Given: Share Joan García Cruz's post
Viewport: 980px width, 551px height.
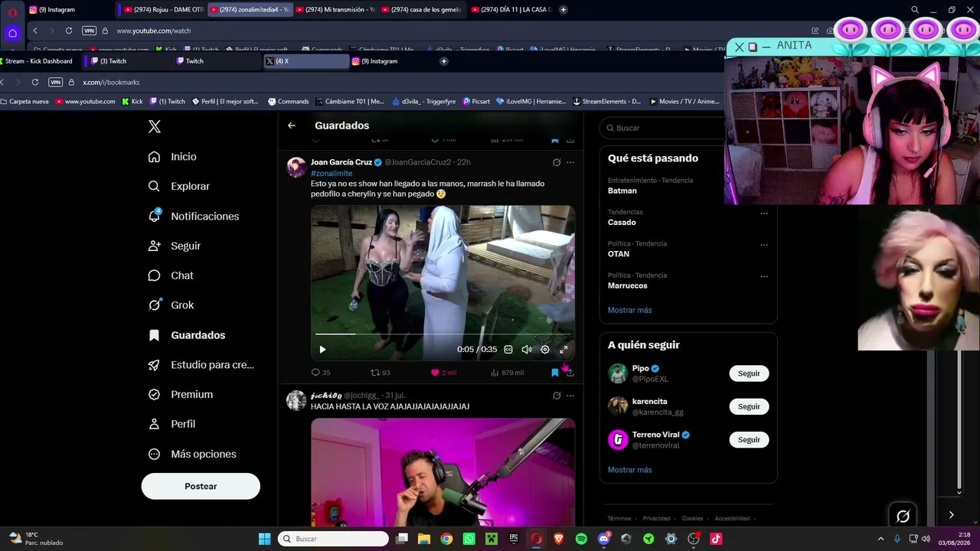Looking at the screenshot, I should tap(570, 373).
